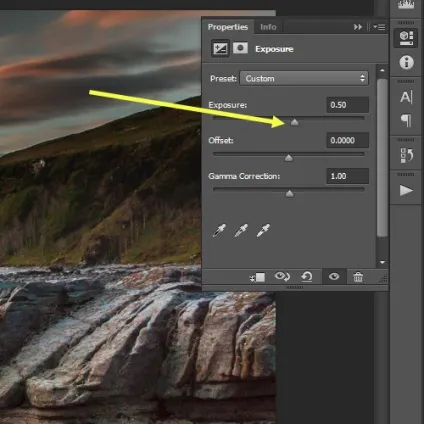The image size is (424, 424).
Task: Open the Paragraph panel icon
Action: click(406, 120)
